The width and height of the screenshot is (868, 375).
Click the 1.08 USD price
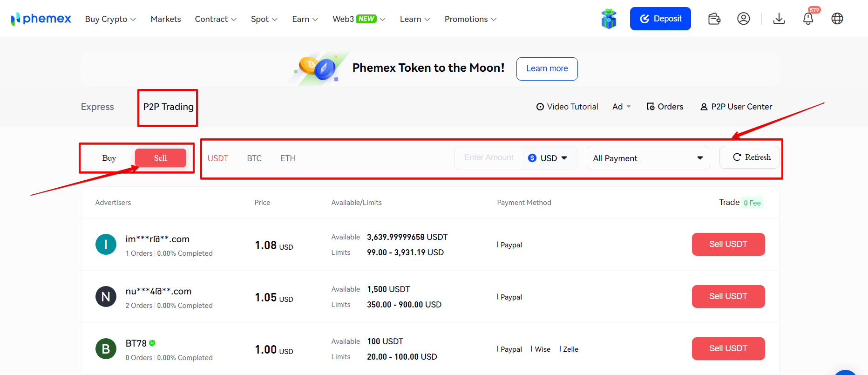pos(274,245)
